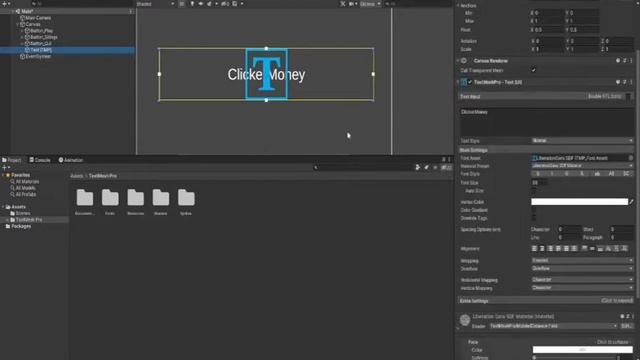The height and width of the screenshot is (360, 640).
Task: Open TextMeshPro component help icon
Action: 618,82
